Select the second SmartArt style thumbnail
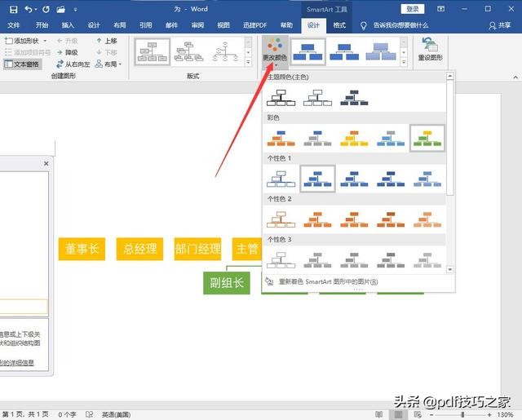 pos(344,51)
